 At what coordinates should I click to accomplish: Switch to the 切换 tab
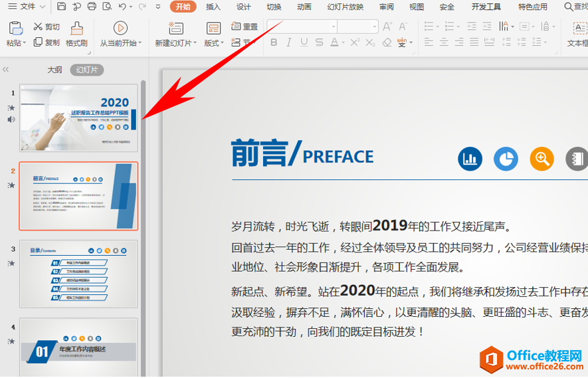[x=274, y=7]
